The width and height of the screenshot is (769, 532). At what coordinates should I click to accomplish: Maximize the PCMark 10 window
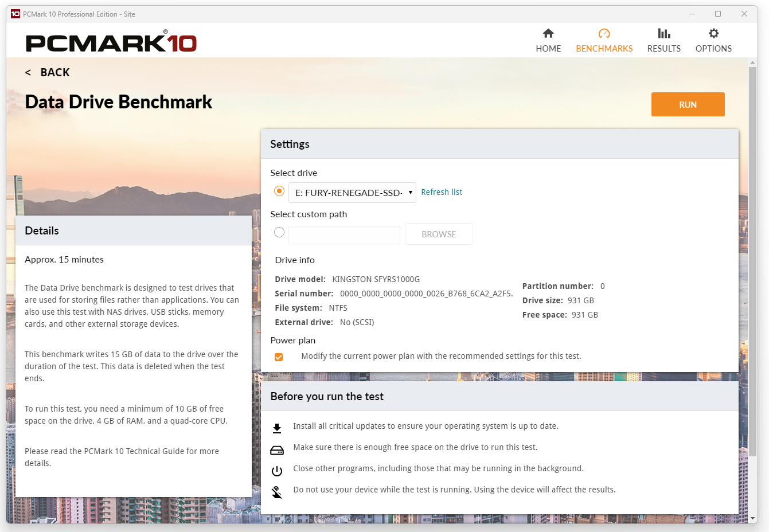718,14
